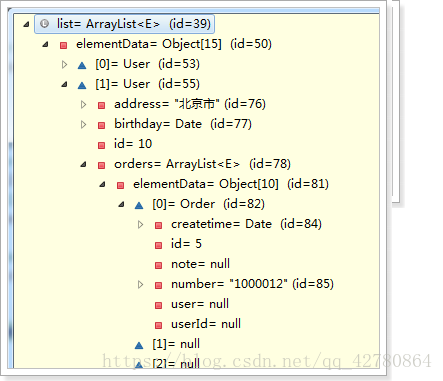Collapse the orders ArrayList node

click(x=84, y=164)
